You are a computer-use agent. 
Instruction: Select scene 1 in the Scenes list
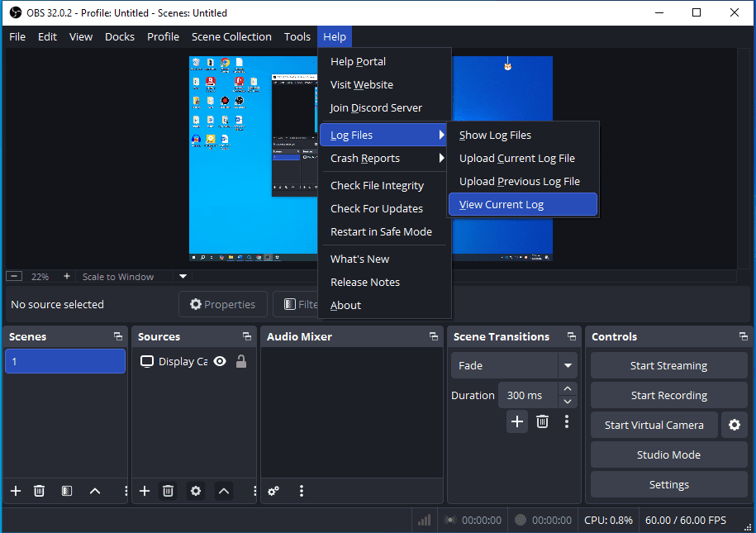pyautogui.click(x=64, y=361)
